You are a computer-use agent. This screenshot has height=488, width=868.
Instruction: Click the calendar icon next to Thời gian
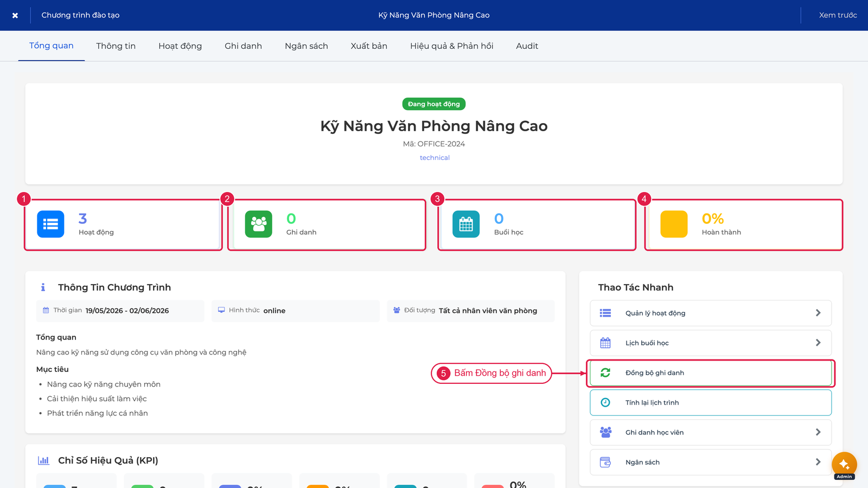pos(46,310)
